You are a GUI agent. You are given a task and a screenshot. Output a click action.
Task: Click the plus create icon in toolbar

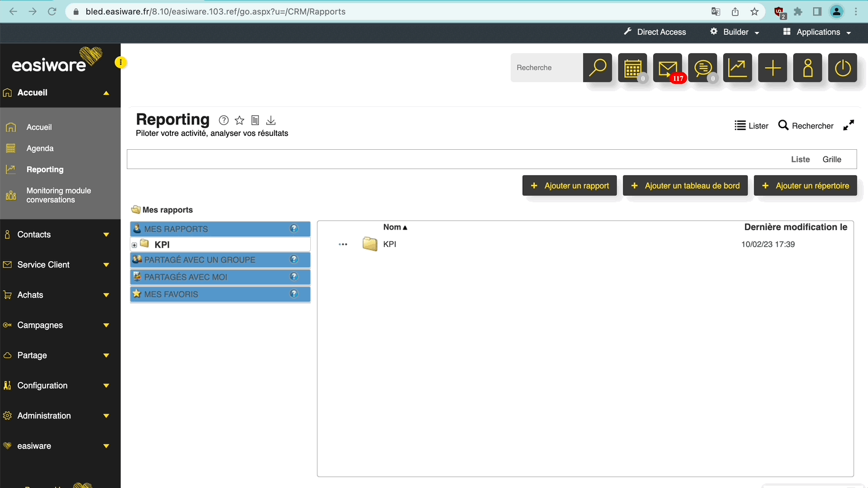(773, 68)
